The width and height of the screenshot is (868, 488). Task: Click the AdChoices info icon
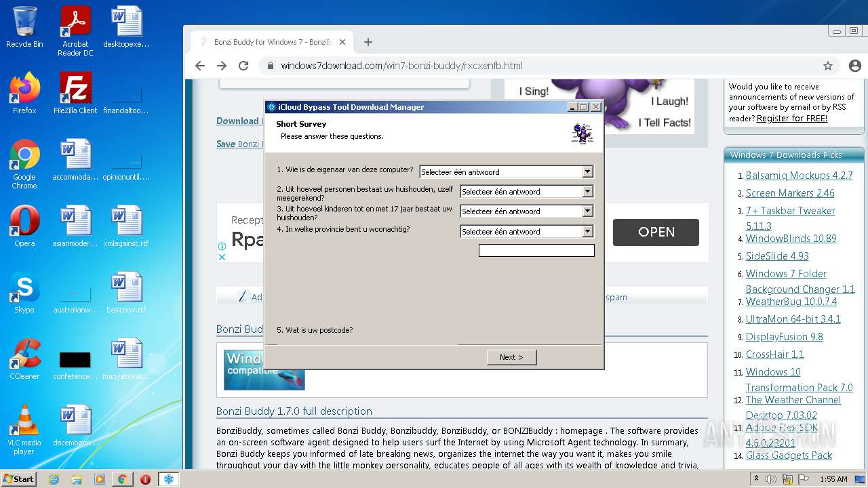point(222,247)
